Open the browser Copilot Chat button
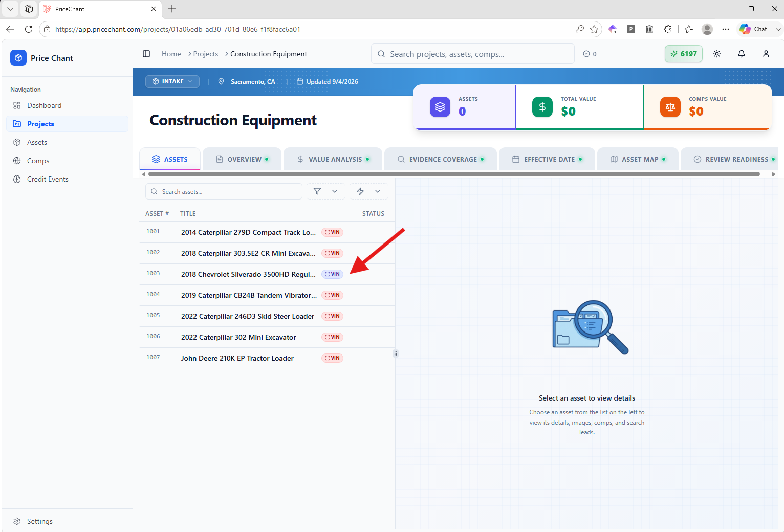 (754, 29)
